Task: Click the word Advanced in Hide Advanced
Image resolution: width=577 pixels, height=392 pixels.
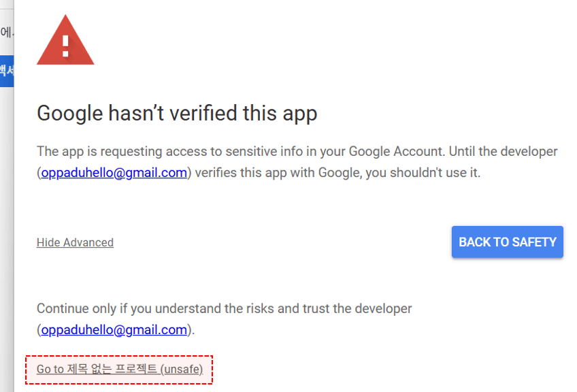Action: pyautogui.click(x=88, y=242)
